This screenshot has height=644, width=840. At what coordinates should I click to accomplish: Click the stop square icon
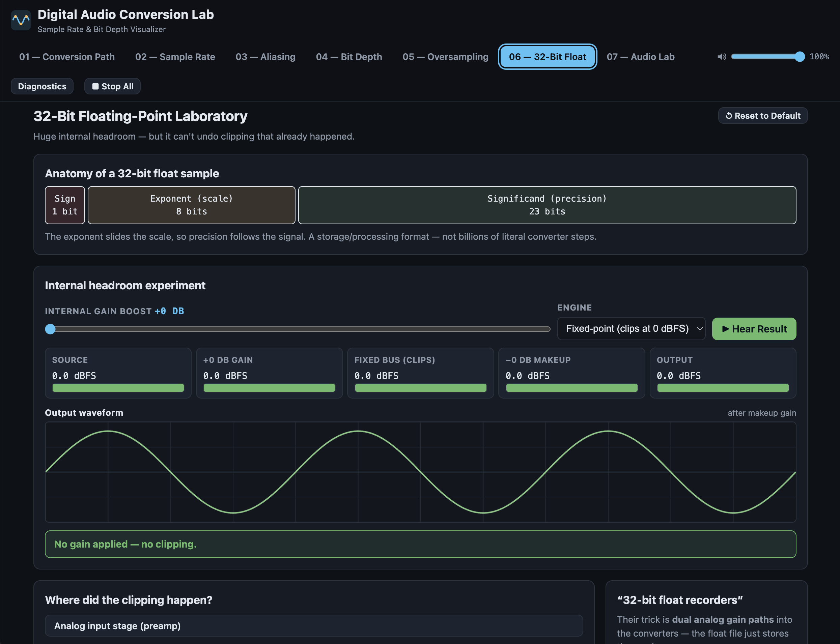click(95, 86)
